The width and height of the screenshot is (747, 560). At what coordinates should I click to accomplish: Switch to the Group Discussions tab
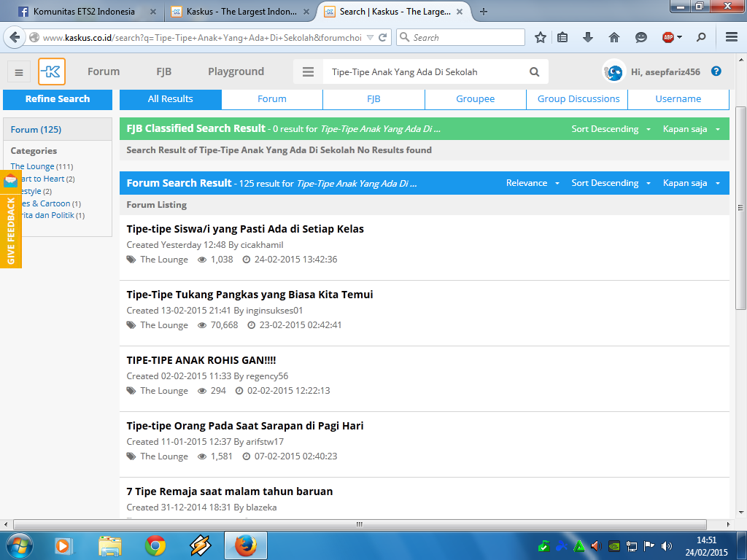578,99
